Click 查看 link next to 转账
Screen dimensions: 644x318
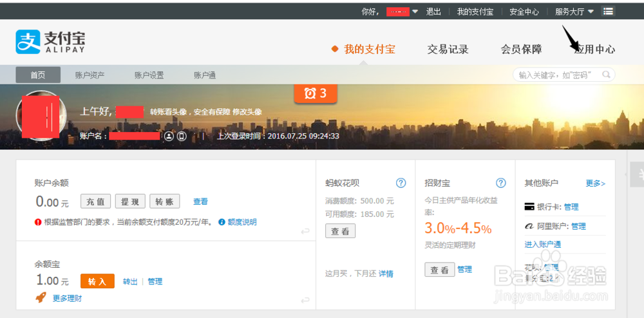point(200,201)
